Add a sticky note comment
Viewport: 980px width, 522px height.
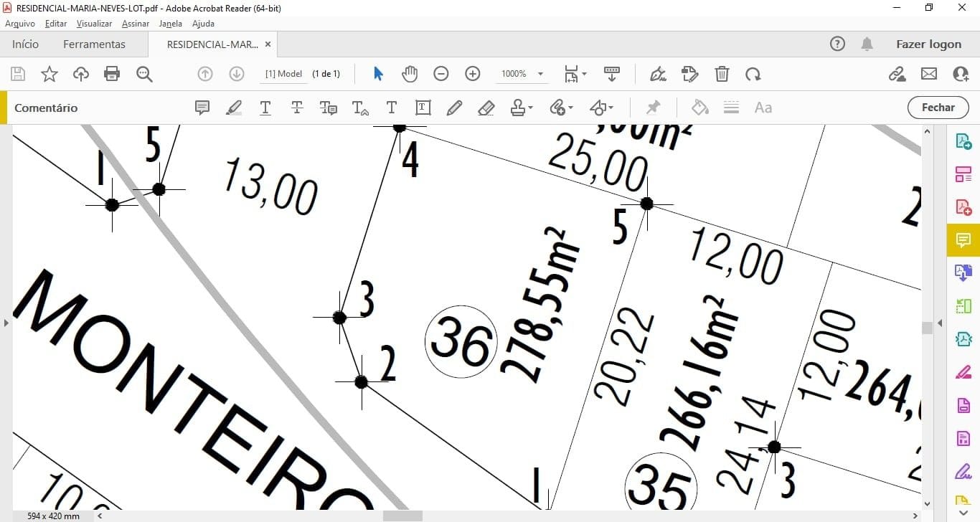click(202, 108)
